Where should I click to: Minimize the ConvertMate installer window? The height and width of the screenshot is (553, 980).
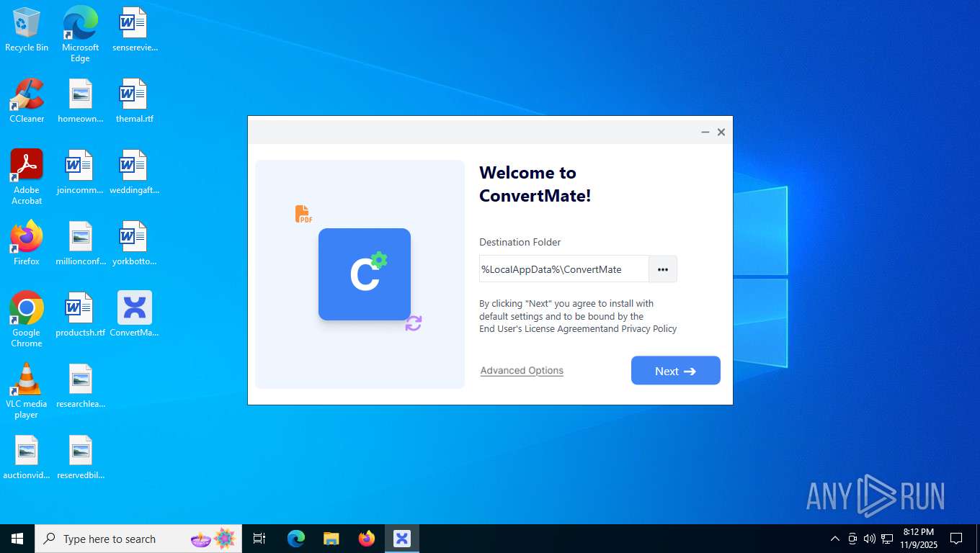click(x=705, y=132)
